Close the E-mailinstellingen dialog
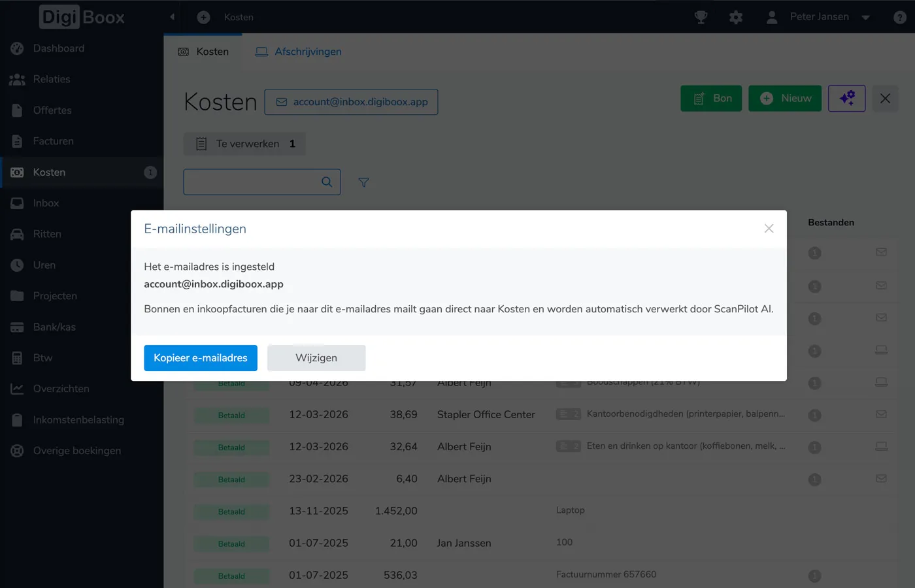 click(x=769, y=228)
